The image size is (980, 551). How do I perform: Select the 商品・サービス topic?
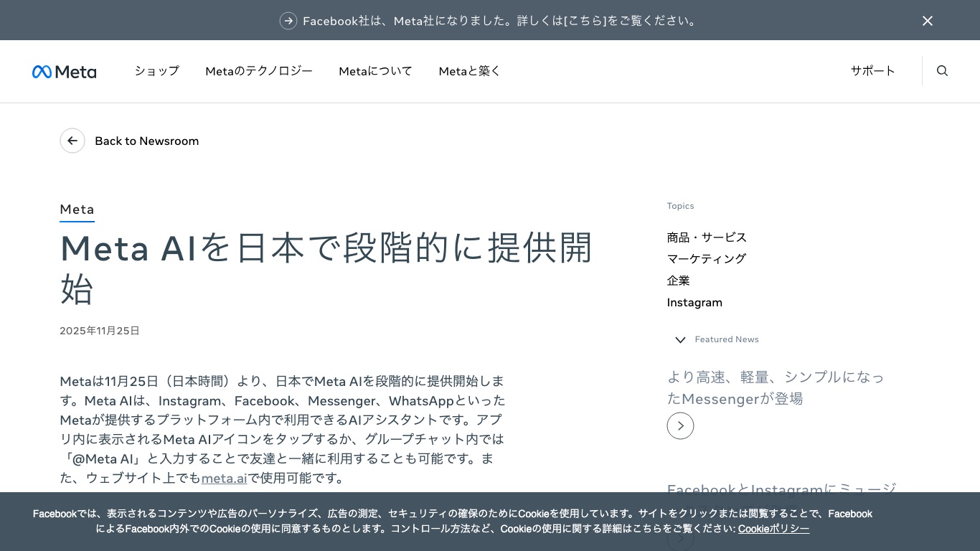point(707,237)
